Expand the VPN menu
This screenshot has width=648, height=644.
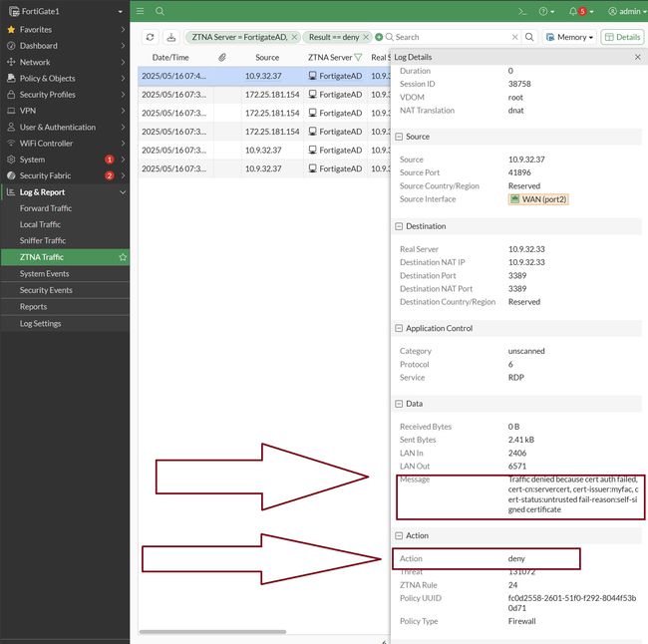[65, 111]
